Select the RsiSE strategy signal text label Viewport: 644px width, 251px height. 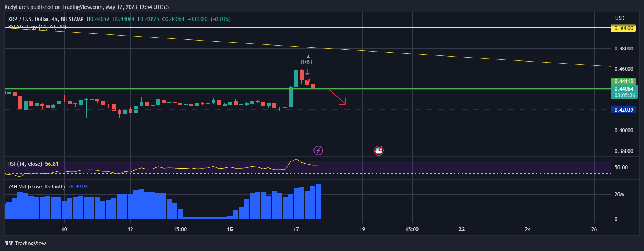tap(307, 62)
